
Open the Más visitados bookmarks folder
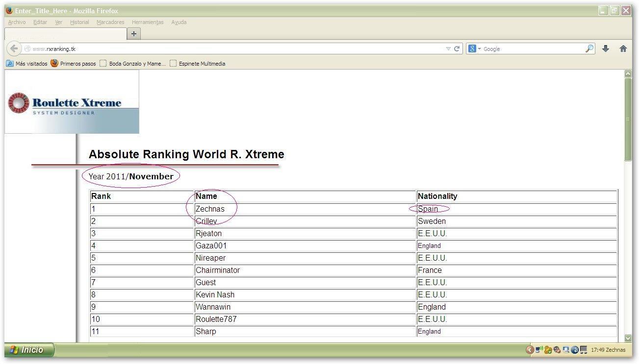(x=27, y=63)
